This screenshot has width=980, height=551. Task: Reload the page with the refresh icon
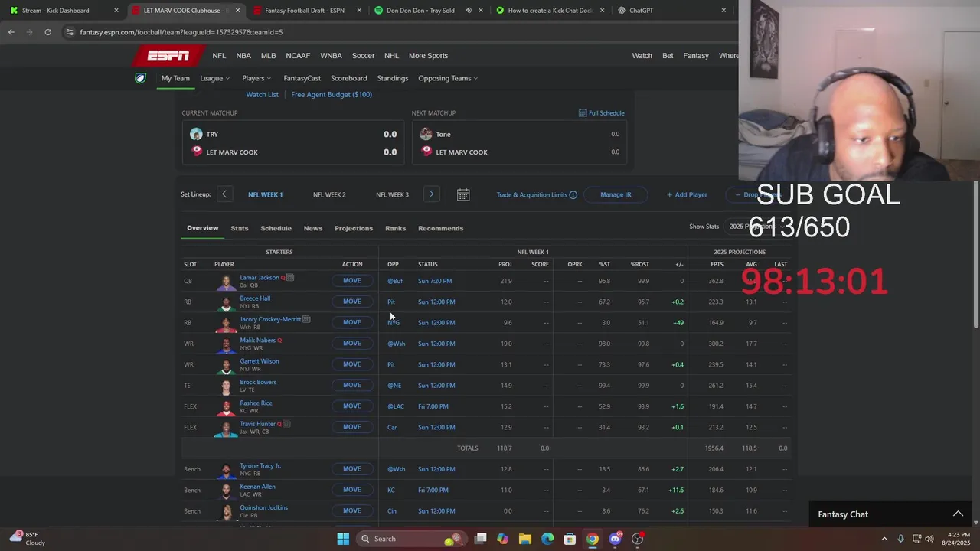click(47, 32)
